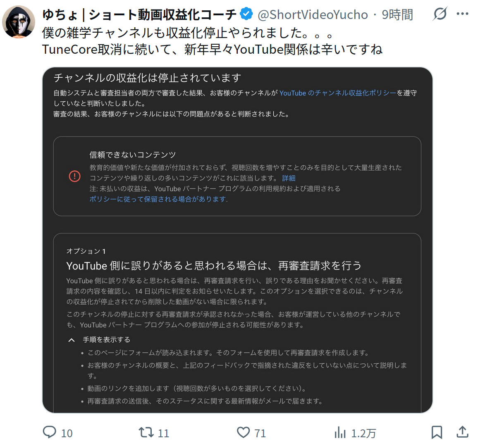Click the blue verified badge

tap(246, 14)
